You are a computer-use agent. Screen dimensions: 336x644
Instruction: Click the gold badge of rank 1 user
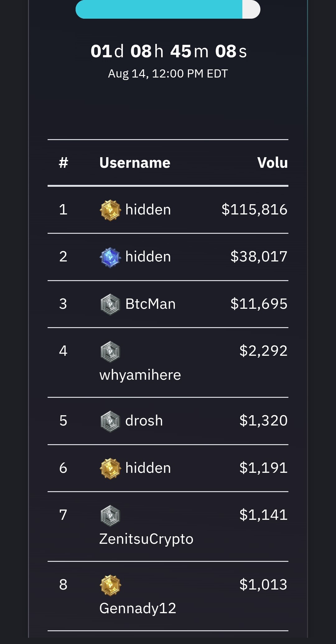[x=110, y=210]
